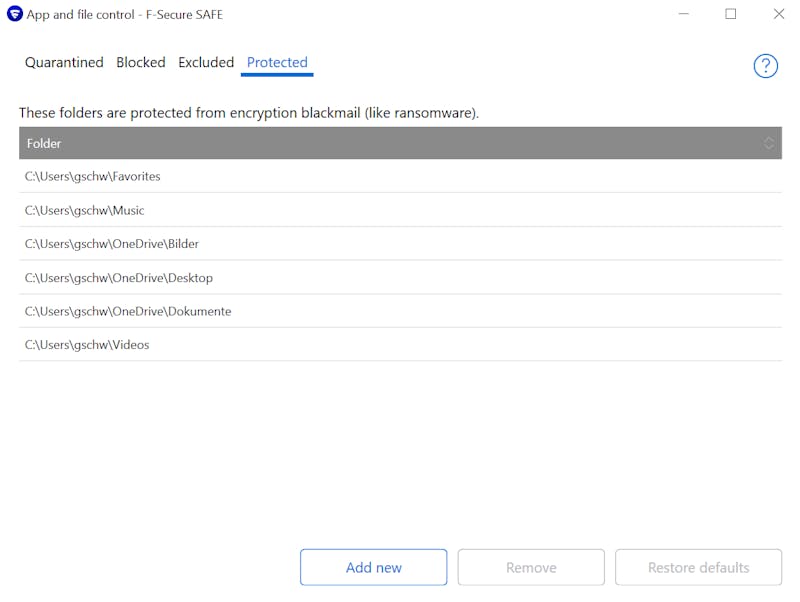
Task: Click the Remove button
Action: pyautogui.click(x=531, y=567)
